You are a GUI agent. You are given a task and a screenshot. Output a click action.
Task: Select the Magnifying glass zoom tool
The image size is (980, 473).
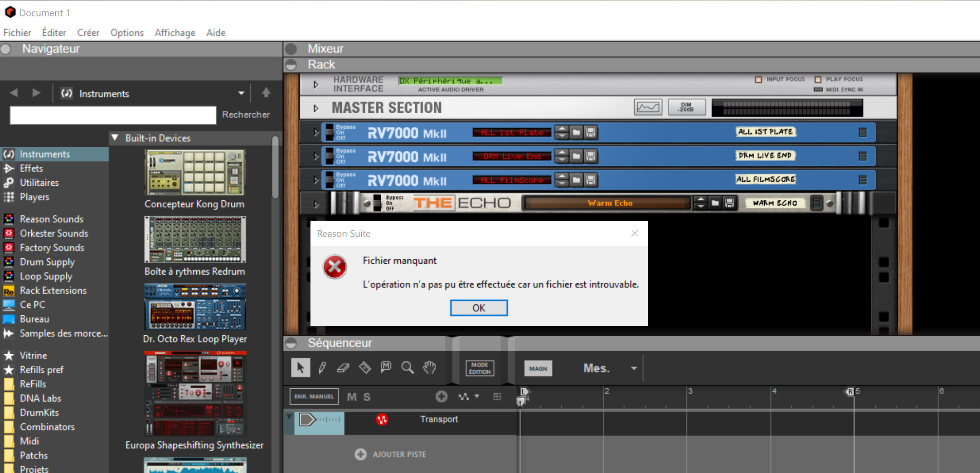point(408,367)
